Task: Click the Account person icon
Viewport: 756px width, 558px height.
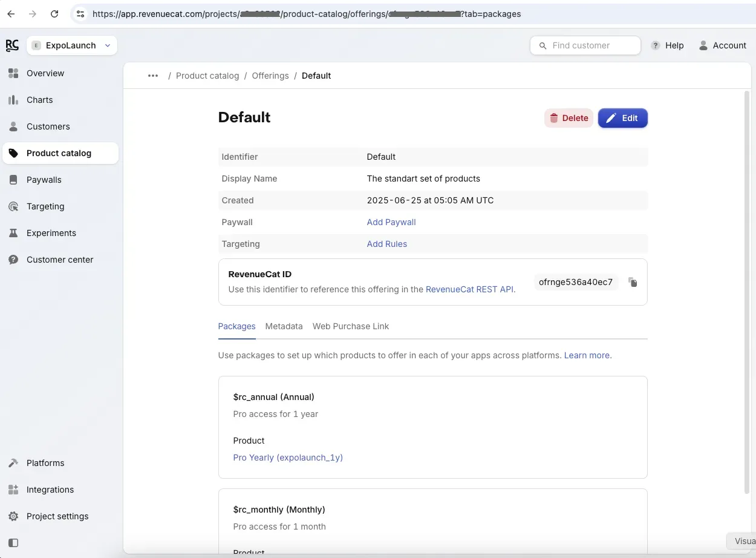Action: [703, 45]
